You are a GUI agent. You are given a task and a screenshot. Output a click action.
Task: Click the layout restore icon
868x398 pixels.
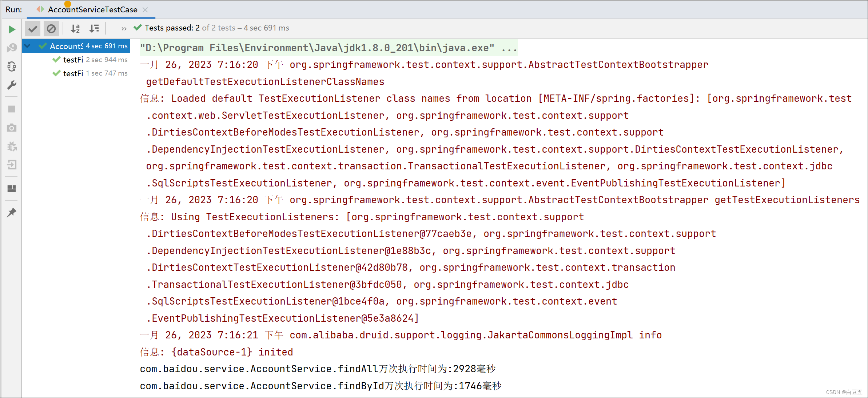(12, 188)
